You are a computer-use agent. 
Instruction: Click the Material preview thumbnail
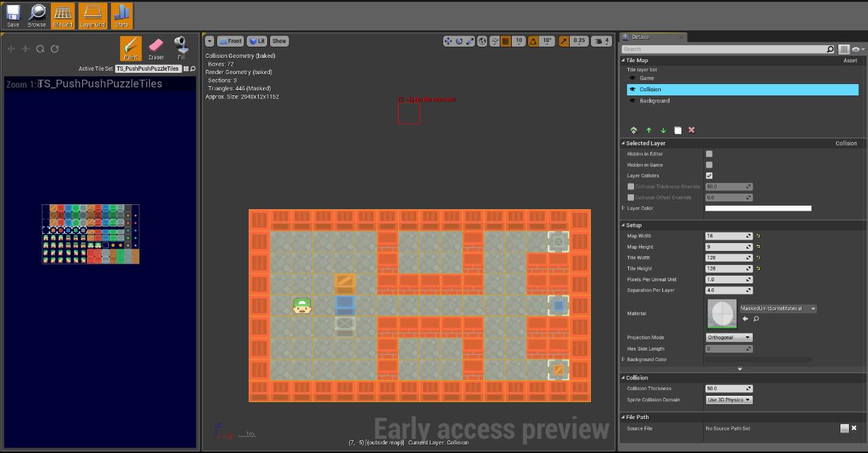click(x=722, y=312)
